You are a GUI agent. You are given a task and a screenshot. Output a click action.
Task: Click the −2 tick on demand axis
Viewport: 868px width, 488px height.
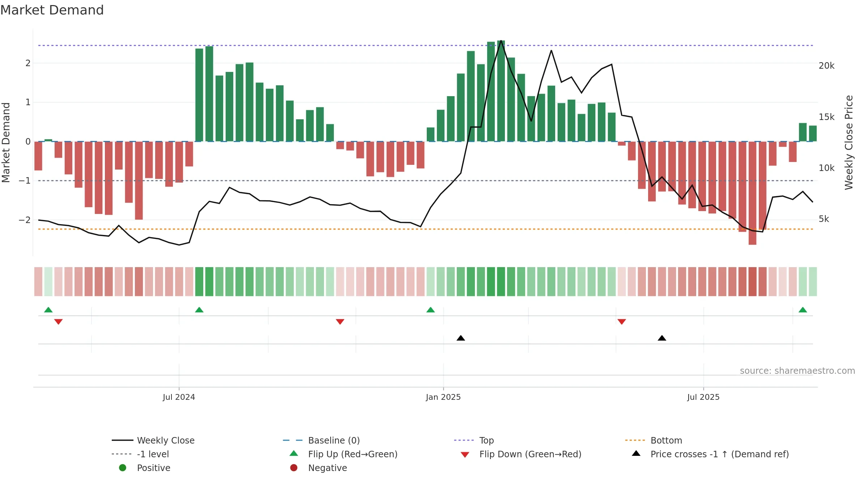coord(25,220)
